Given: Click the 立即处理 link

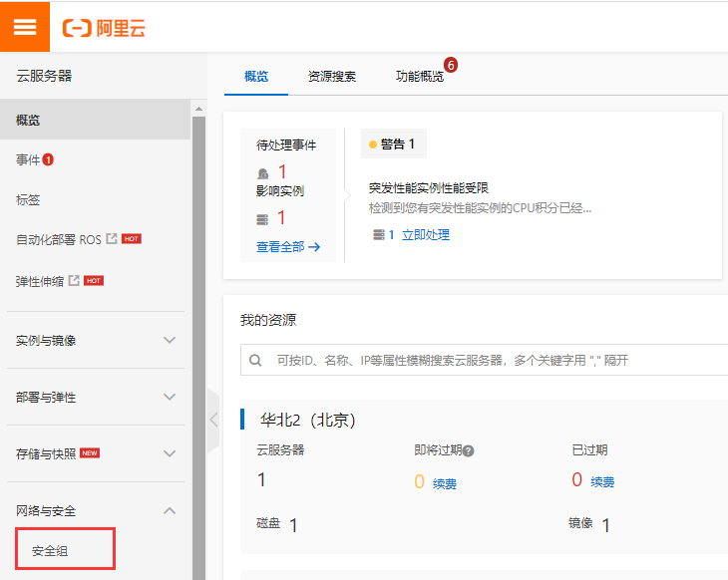Looking at the screenshot, I should click(425, 235).
